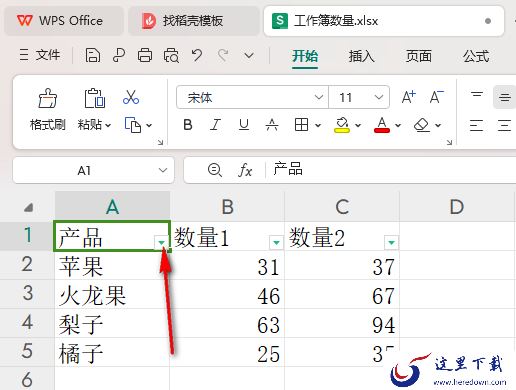Open the 宋体 font name dropdown

319,97
